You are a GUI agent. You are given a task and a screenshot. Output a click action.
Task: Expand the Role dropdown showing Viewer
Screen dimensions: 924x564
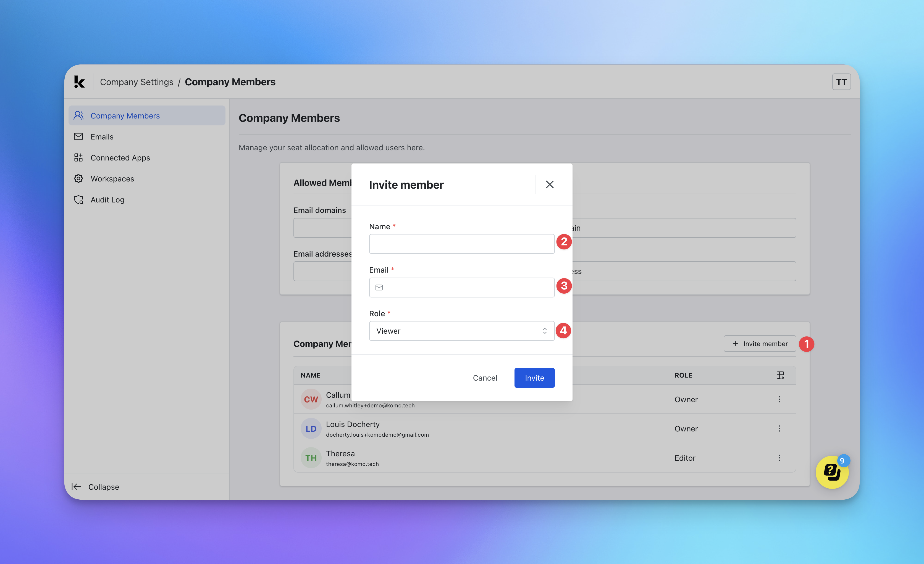pyautogui.click(x=461, y=331)
